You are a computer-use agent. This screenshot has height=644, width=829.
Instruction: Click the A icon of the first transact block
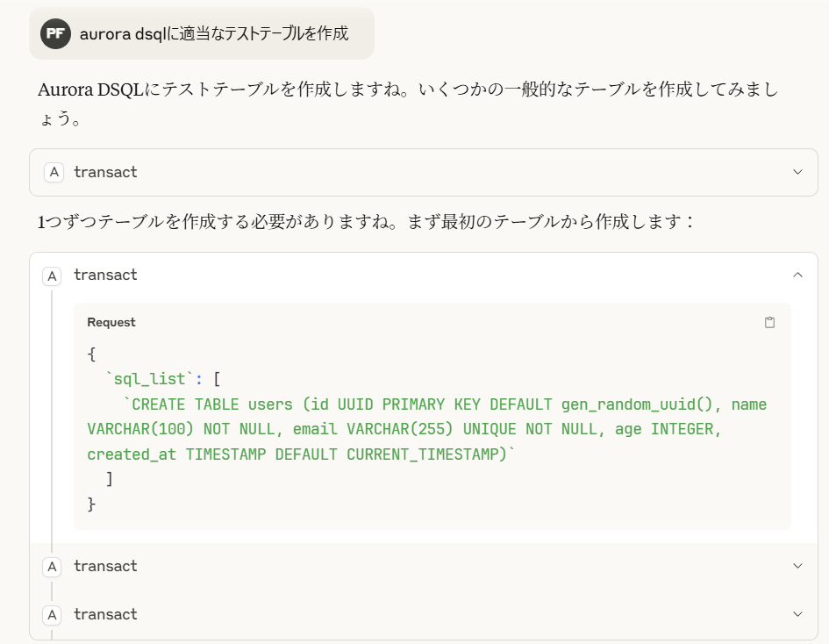tap(54, 172)
